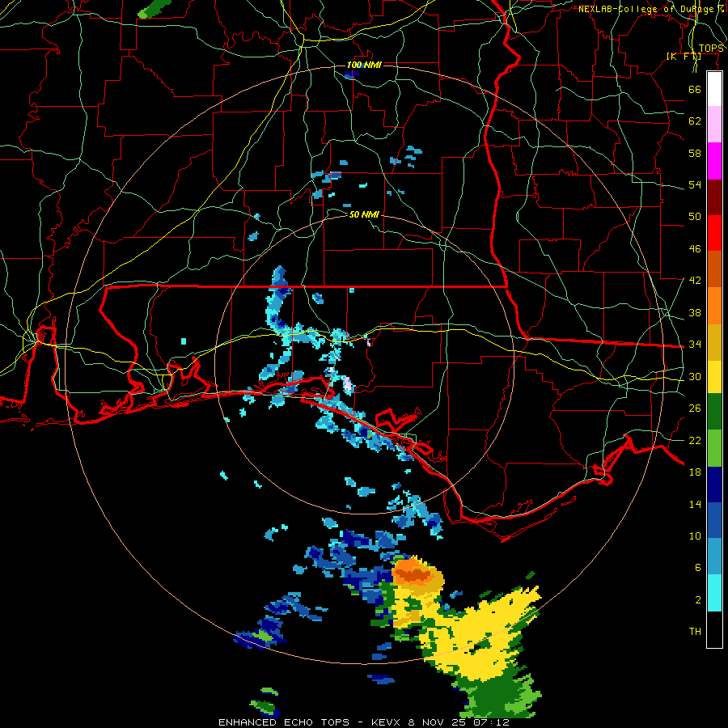Select the 18 legend value

tap(695, 472)
